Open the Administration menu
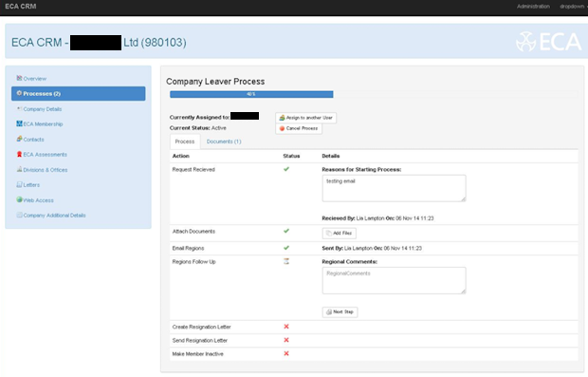The width and height of the screenshot is (588, 377). point(533,7)
